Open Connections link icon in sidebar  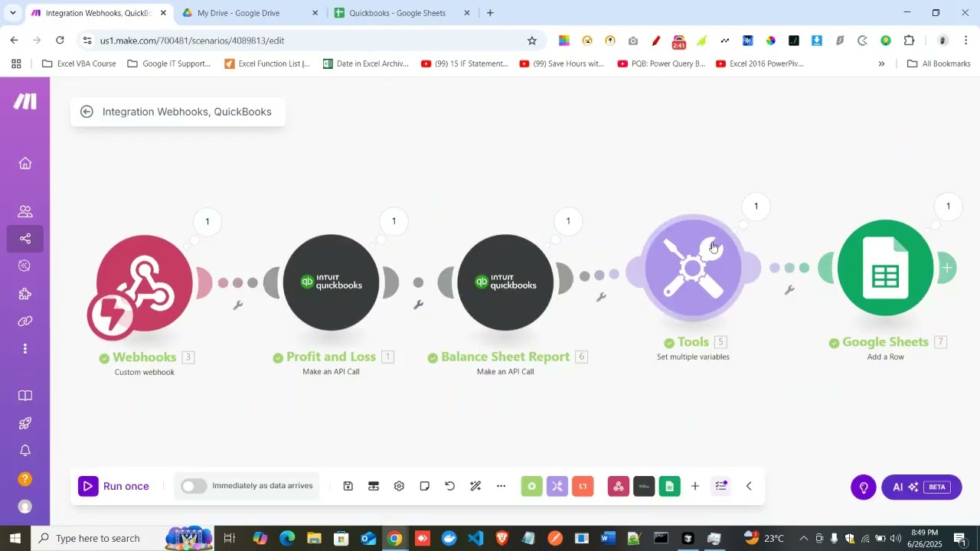tap(25, 321)
